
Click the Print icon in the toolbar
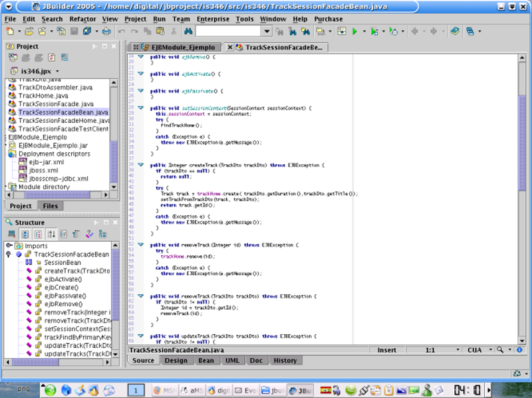pyautogui.click(x=106, y=31)
